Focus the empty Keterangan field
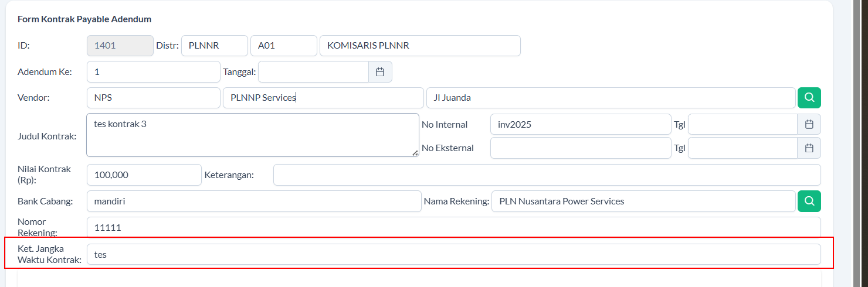The image size is (868, 287). tap(547, 175)
